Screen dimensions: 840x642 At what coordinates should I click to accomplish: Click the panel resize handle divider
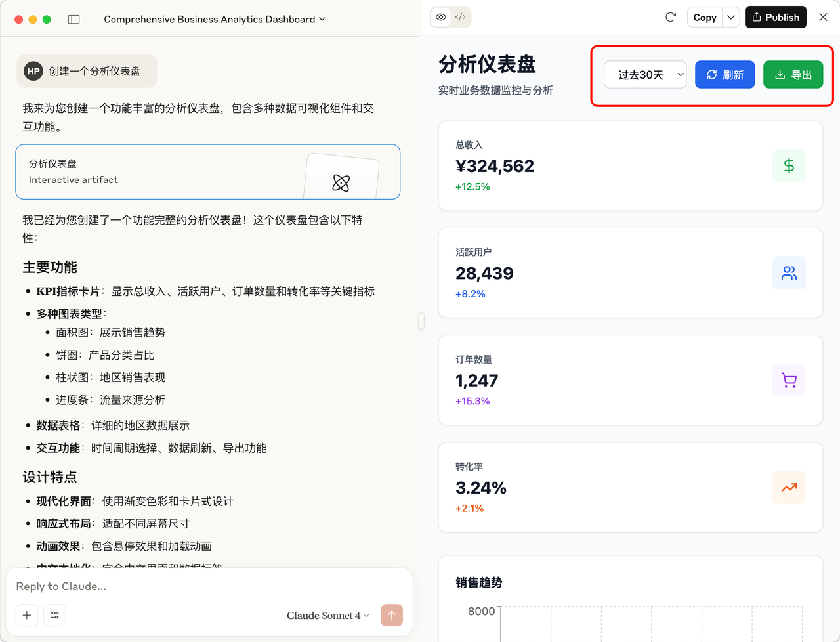click(421, 321)
